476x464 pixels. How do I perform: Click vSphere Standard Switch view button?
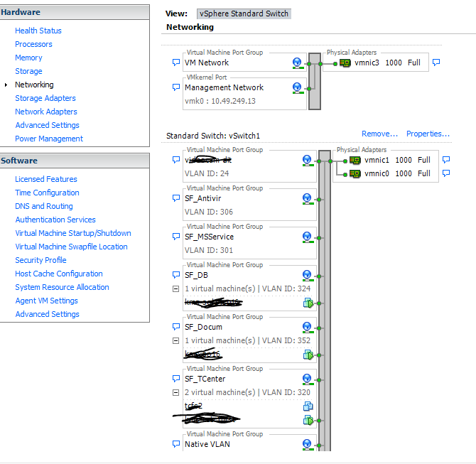click(244, 14)
